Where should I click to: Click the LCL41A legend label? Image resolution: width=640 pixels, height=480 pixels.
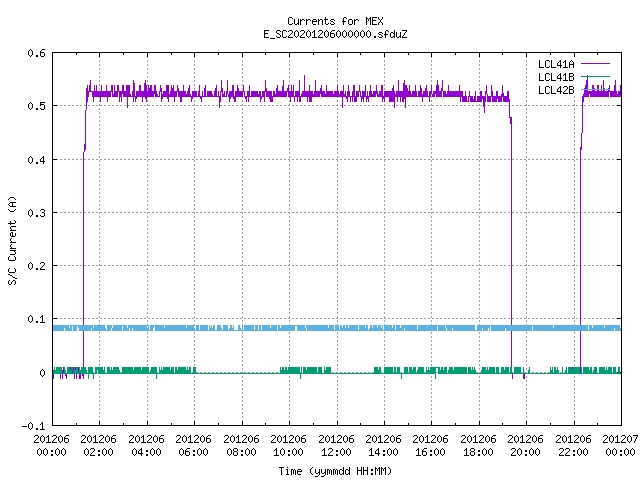click(x=556, y=64)
